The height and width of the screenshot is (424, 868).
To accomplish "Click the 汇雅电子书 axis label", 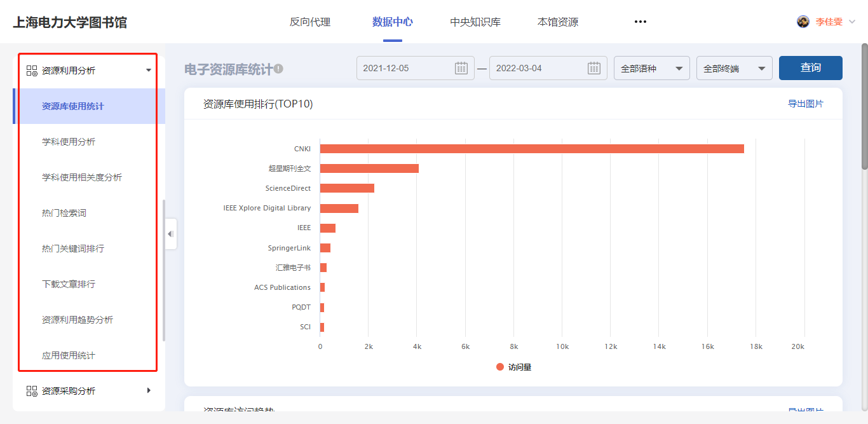I will [x=294, y=268].
